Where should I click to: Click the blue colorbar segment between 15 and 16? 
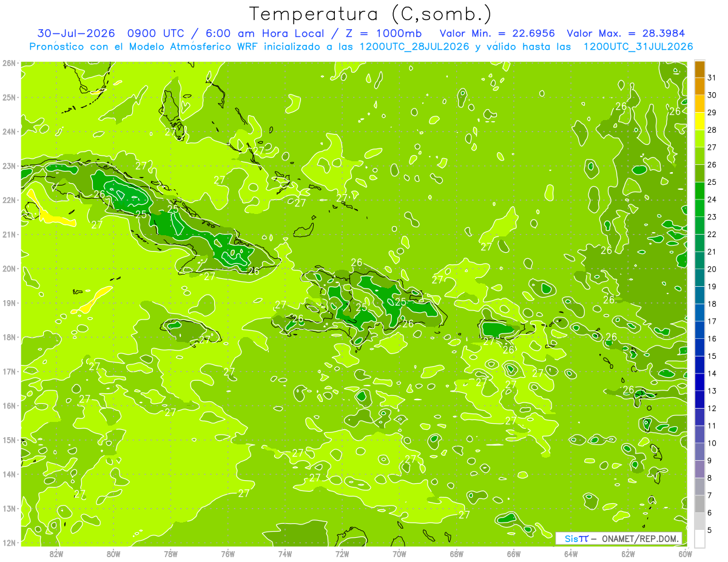pyautogui.click(x=699, y=347)
